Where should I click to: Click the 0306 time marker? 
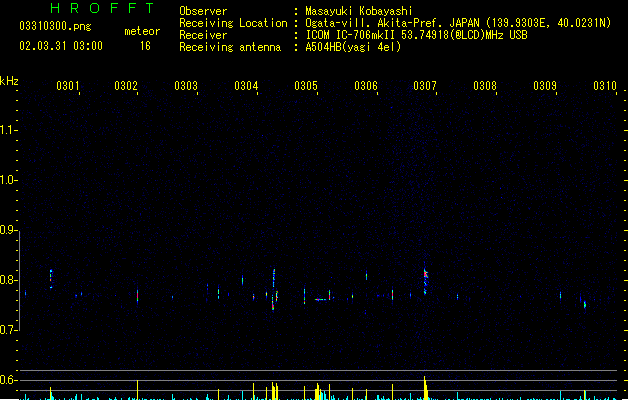point(366,86)
